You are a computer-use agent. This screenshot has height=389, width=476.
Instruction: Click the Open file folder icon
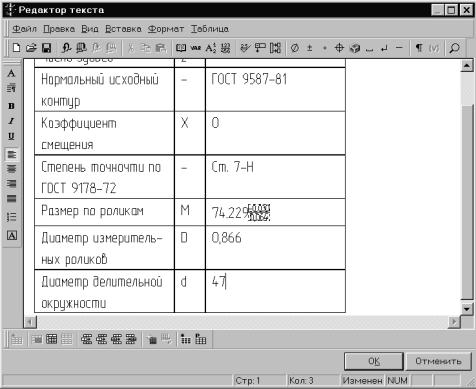31,48
